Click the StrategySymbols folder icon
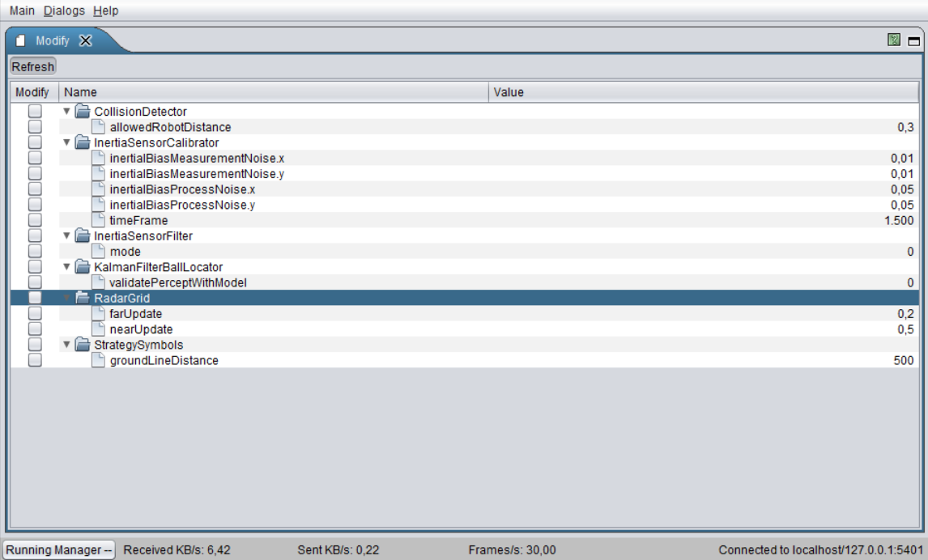 82,345
